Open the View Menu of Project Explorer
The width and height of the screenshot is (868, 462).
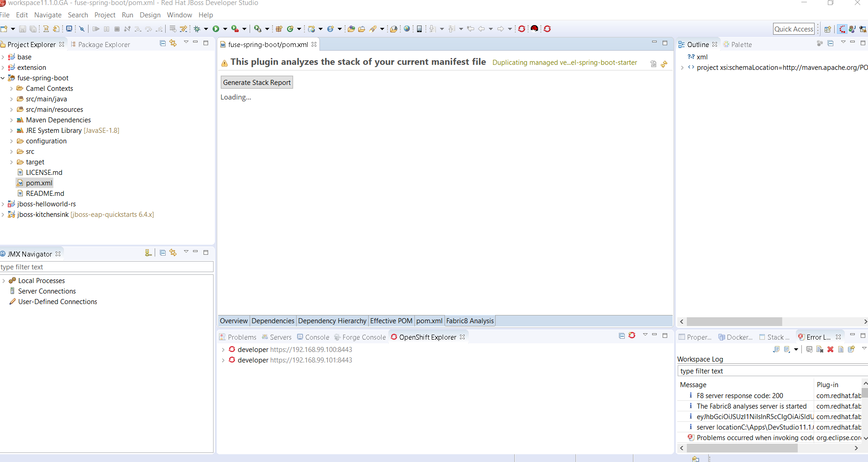click(x=186, y=42)
